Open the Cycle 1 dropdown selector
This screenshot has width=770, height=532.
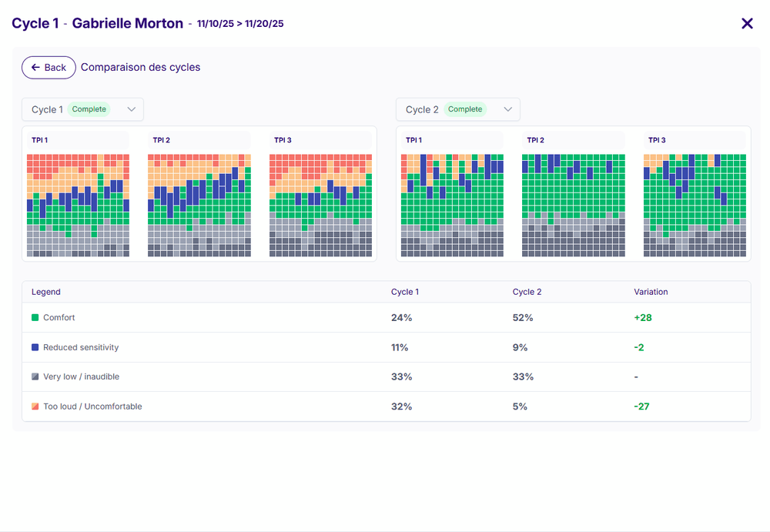pos(82,109)
